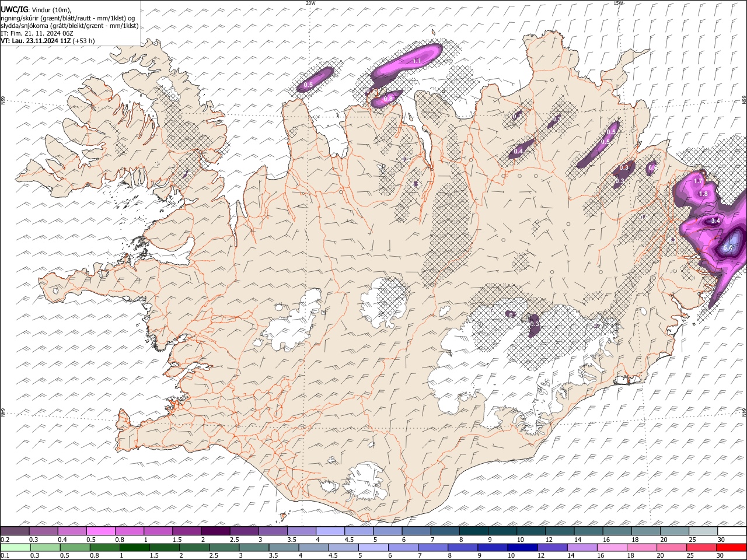Click the dark teal 8 swatch in snow legend
Image resolution: width=747 pixels, height=560 pixels.
[474, 531]
